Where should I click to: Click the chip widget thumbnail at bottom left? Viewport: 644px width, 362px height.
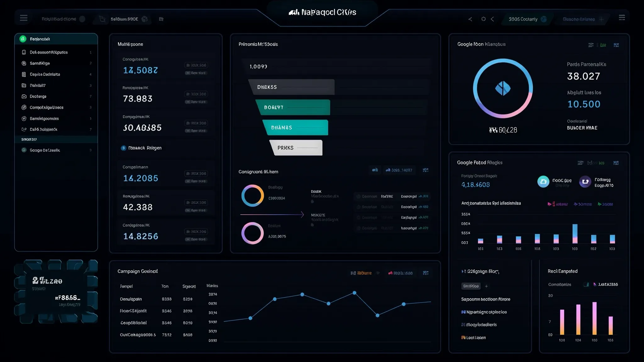point(56,292)
